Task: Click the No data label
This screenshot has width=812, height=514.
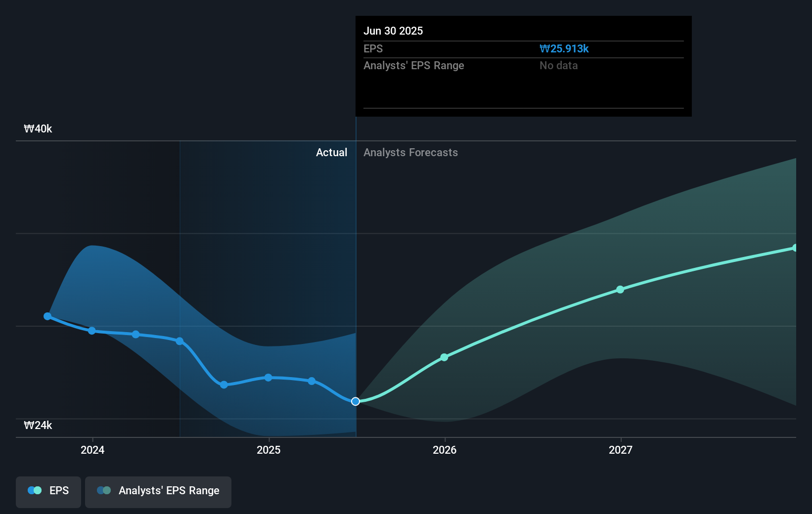Action: tap(558, 65)
